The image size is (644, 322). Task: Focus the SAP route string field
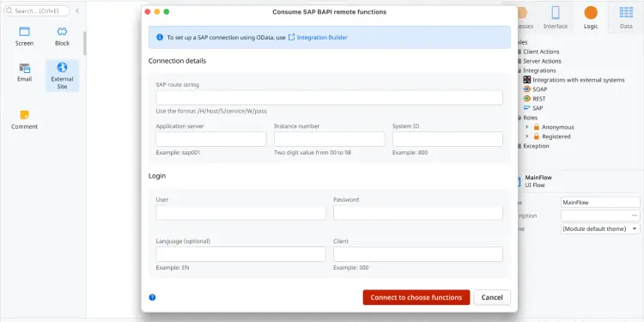pos(330,98)
